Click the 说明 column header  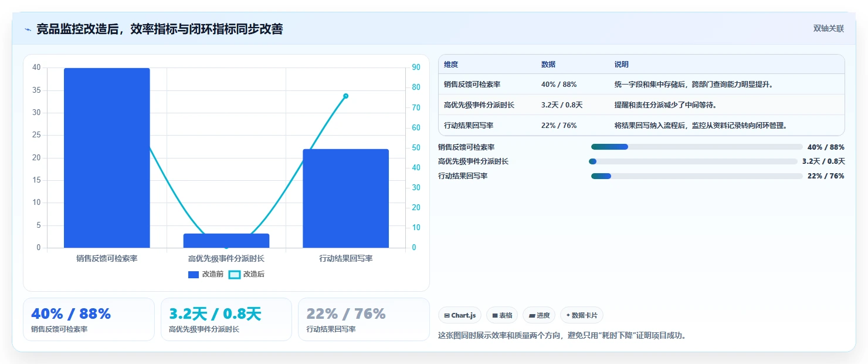click(622, 65)
